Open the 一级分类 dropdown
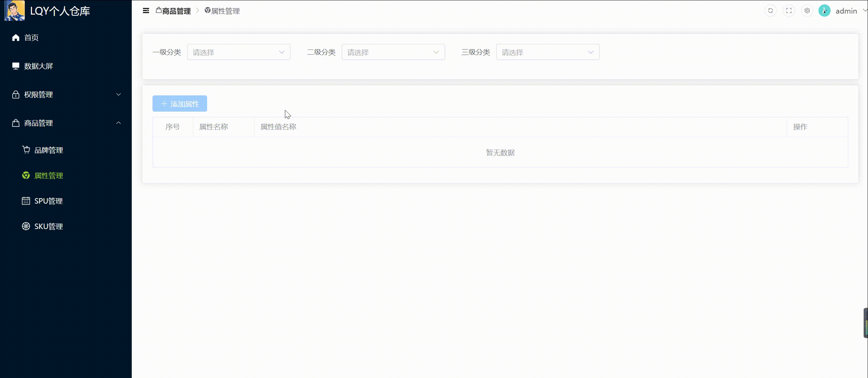This screenshot has width=868, height=378. (239, 52)
